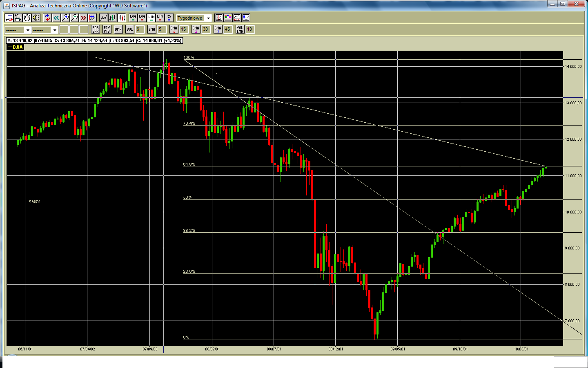Toggle Bollinger bands BOL button
Screen dimensions: 588x368
point(130,29)
